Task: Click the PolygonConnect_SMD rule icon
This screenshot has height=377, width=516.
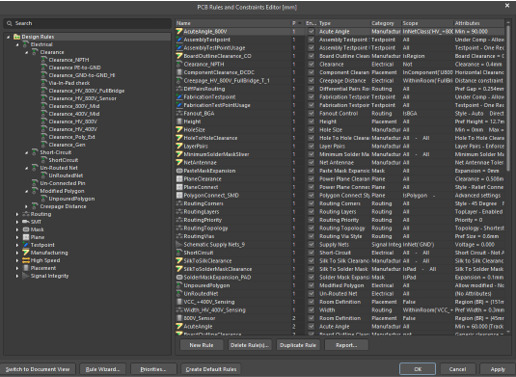Action: pos(179,195)
